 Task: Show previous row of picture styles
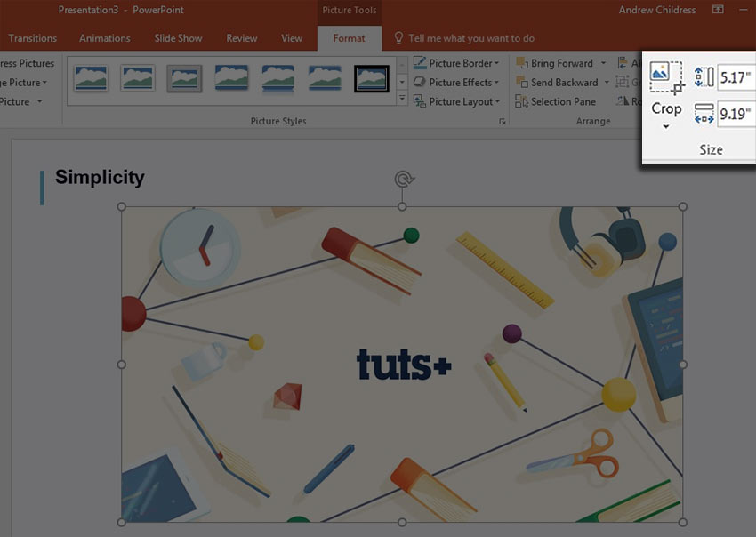click(402, 65)
